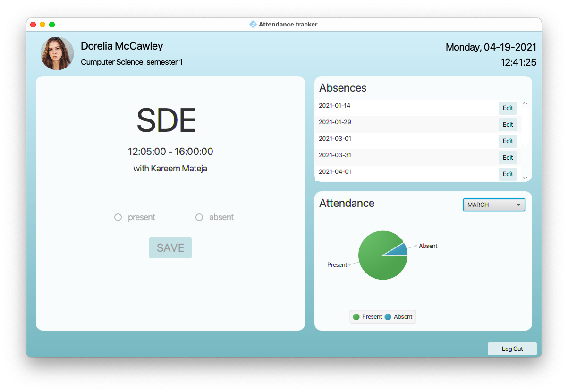568x392 pixels.
Task: Click the Attendance tracker title bar icon
Action: 253,25
